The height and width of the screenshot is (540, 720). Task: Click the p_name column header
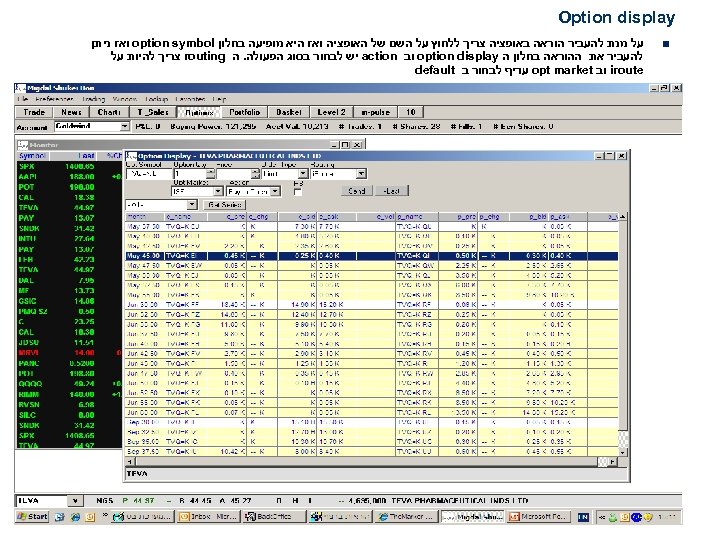[x=417, y=217]
